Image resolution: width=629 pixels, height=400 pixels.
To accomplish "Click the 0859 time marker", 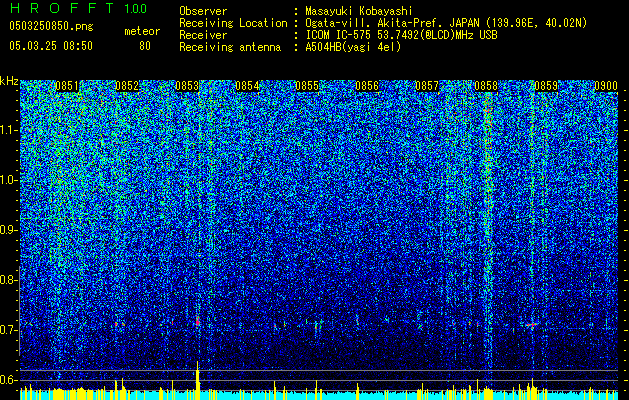I will (546, 86).
